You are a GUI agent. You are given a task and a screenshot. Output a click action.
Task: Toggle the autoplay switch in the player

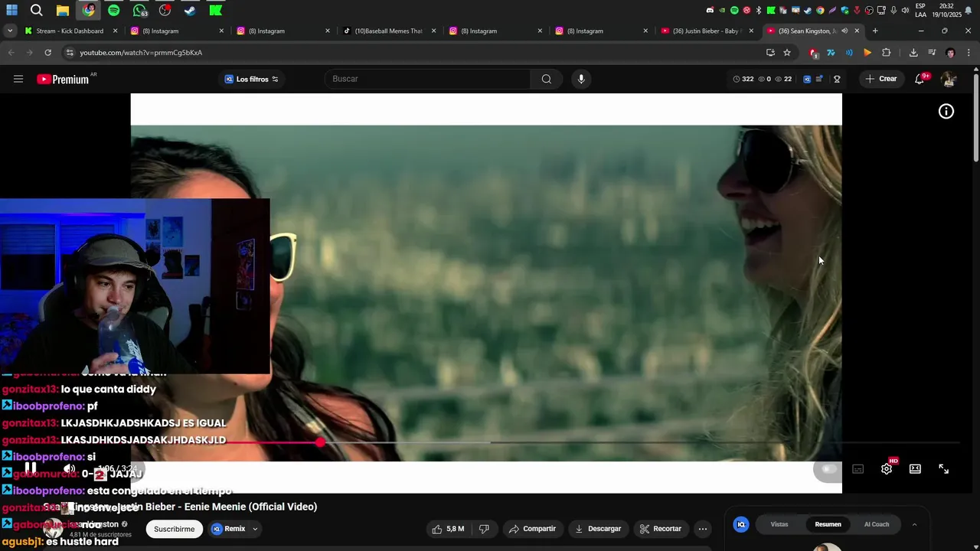tap(828, 468)
